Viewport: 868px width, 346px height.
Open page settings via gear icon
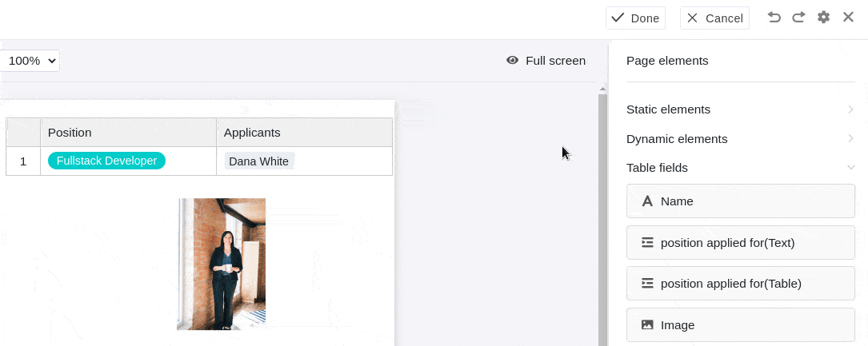pyautogui.click(x=823, y=18)
